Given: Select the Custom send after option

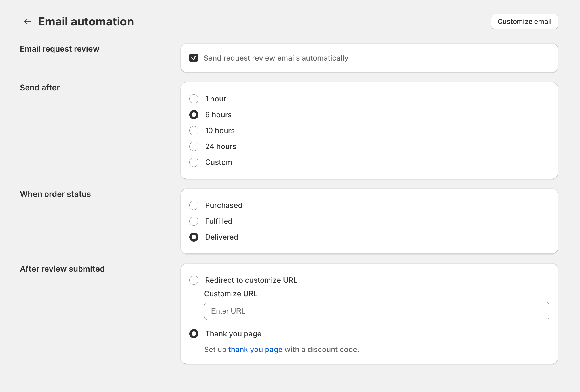Looking at the screenshot, I should pyautogui.click(x=194, y=162).
